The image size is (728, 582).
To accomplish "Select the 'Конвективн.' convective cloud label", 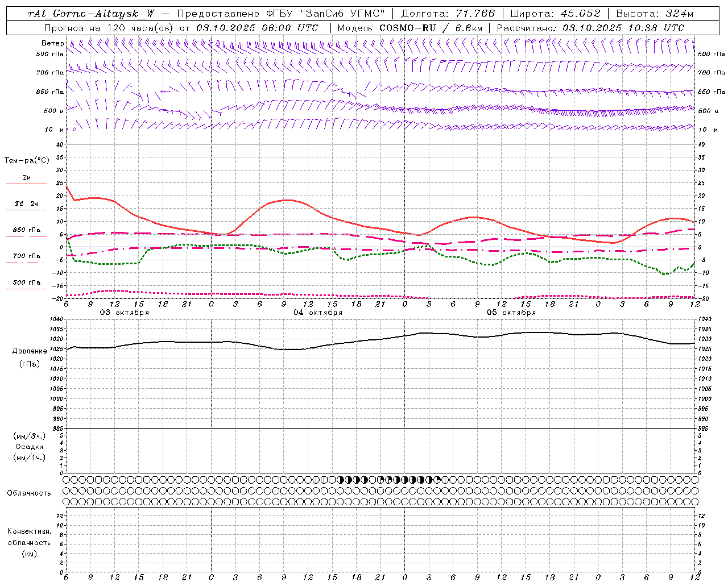I will coord(29,531).
